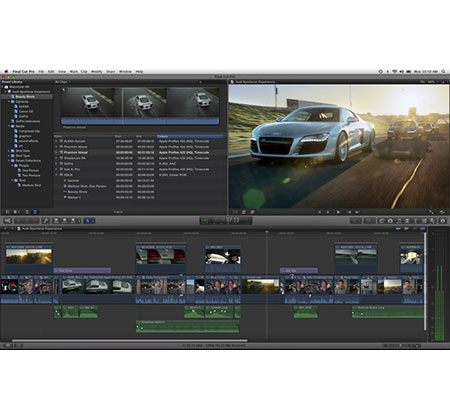
Task: Open the Inspector info button
Action: pos(443,221)
